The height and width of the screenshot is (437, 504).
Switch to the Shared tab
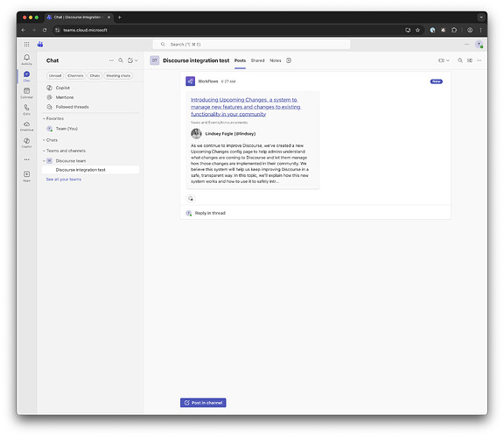coord(257,60)
